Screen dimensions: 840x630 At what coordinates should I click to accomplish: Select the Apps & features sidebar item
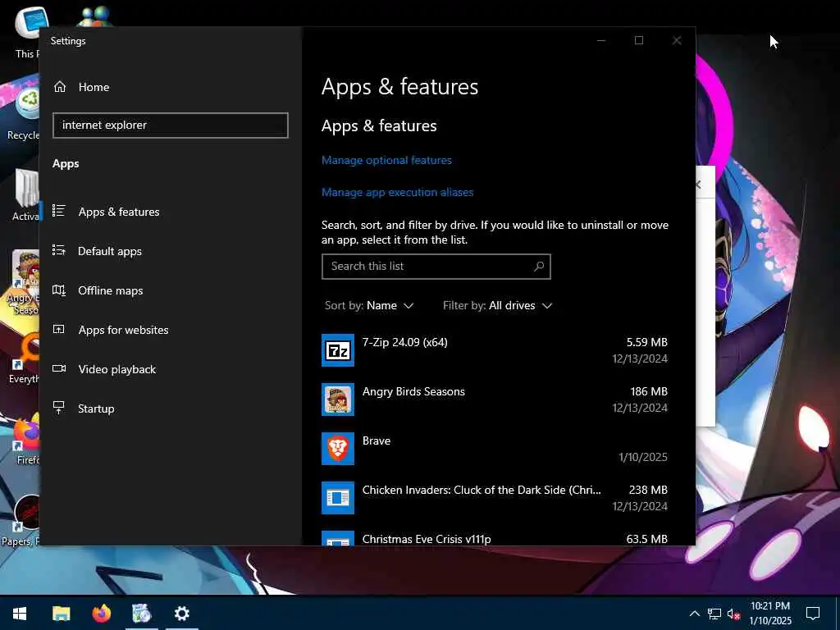point(119,212)
